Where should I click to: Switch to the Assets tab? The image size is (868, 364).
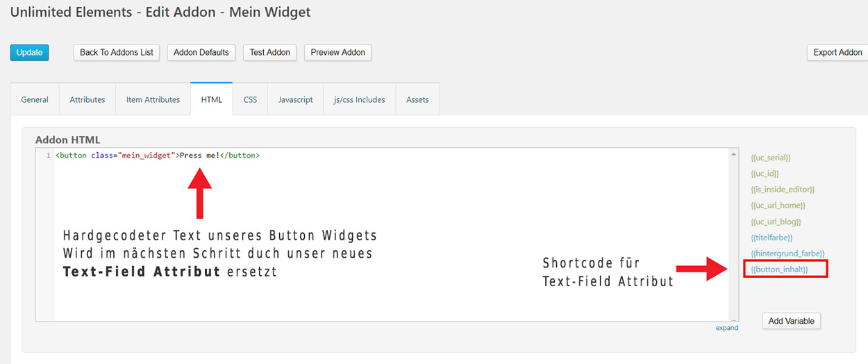point(417,99)
